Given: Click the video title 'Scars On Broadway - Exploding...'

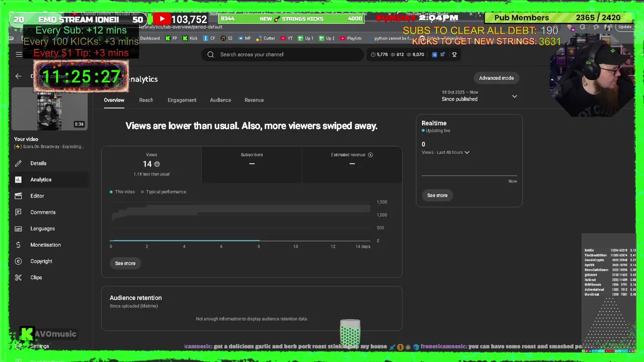Looking at the screenshot, I should click(49, 147).
